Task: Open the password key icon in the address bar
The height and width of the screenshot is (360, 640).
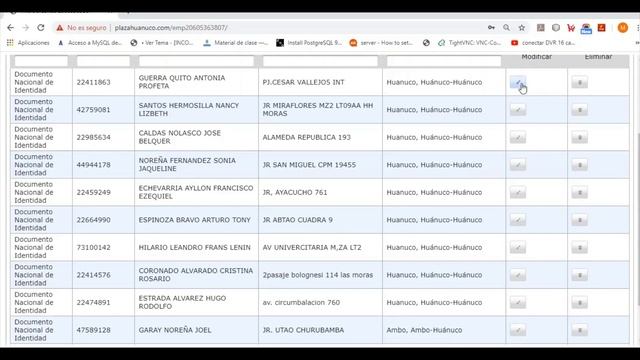Action: tap(491, 28)
